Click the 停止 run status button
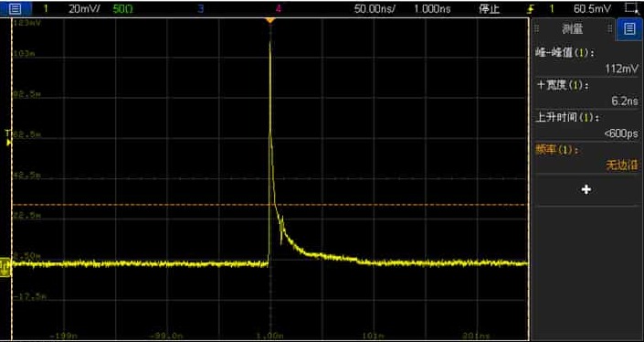644x342 pixels. [x=489, y=8]
